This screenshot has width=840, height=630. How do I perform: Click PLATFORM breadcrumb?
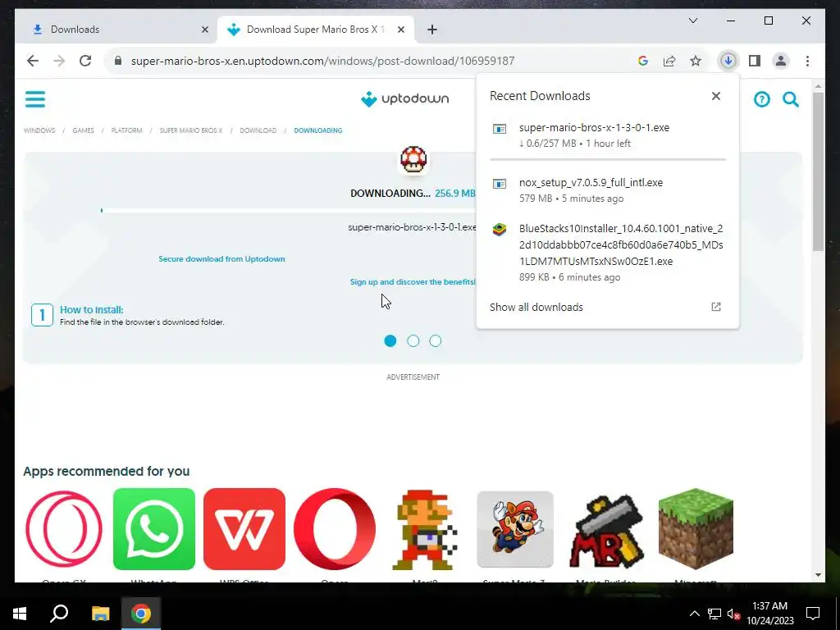tap(126, 130)
